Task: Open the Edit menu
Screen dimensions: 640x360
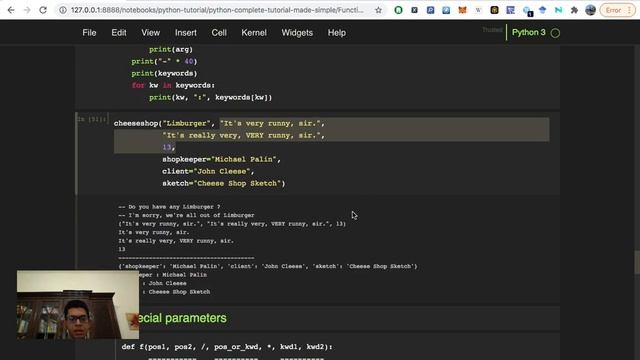Action: click(x=119, y=33)
